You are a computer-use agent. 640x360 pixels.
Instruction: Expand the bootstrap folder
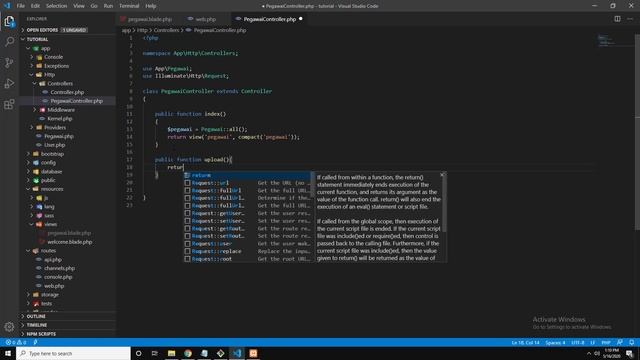pos(52,154)
